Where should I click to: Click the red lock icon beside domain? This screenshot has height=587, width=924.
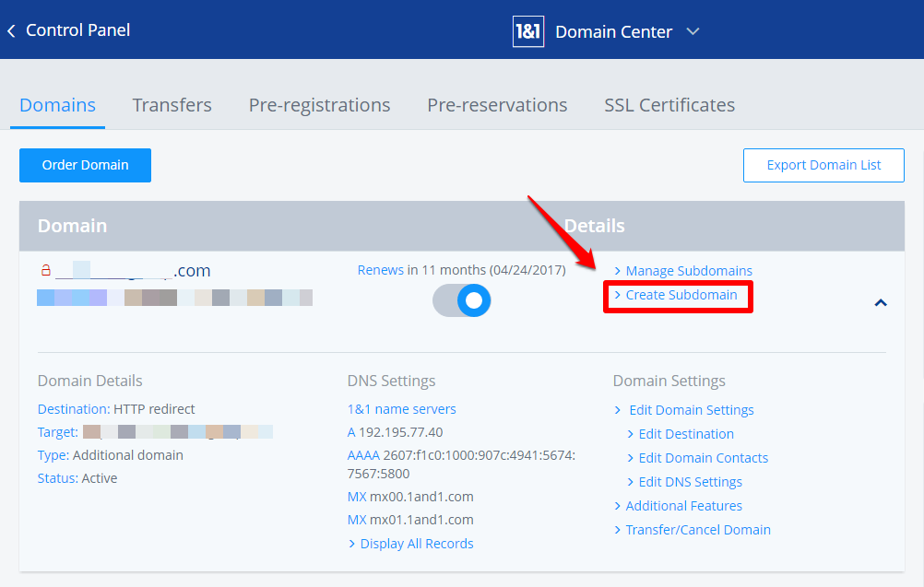click(x=45, y=270)
